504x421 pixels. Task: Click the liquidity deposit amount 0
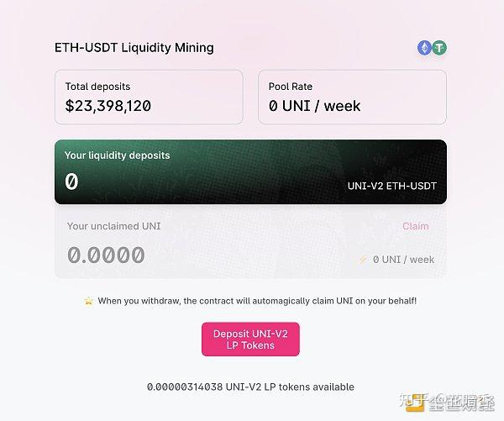click(71, 182)
